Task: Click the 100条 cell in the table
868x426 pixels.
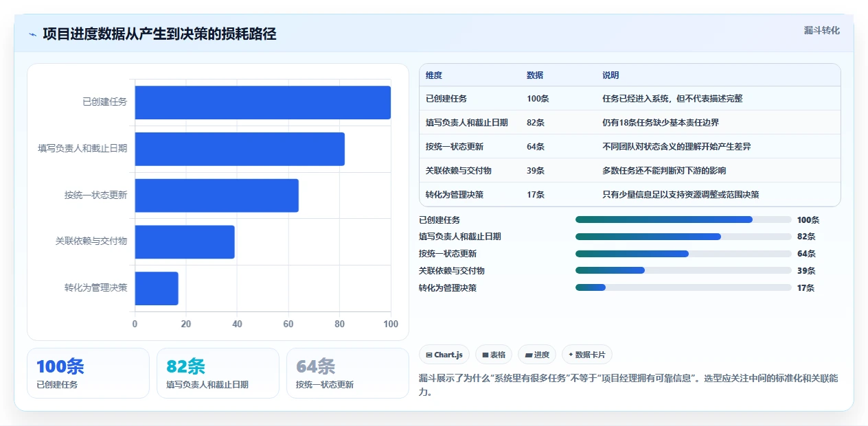Action: (x=538, y=99)
